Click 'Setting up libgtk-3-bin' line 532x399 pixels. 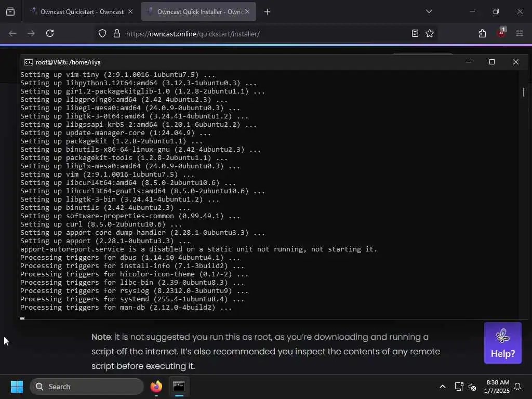pyautogui.click(x=119, y=199)
